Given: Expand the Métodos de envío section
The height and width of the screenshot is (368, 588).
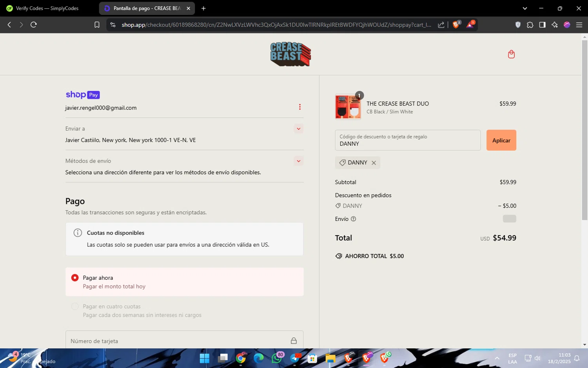Looking at the screenshot, I should (298, 161).
